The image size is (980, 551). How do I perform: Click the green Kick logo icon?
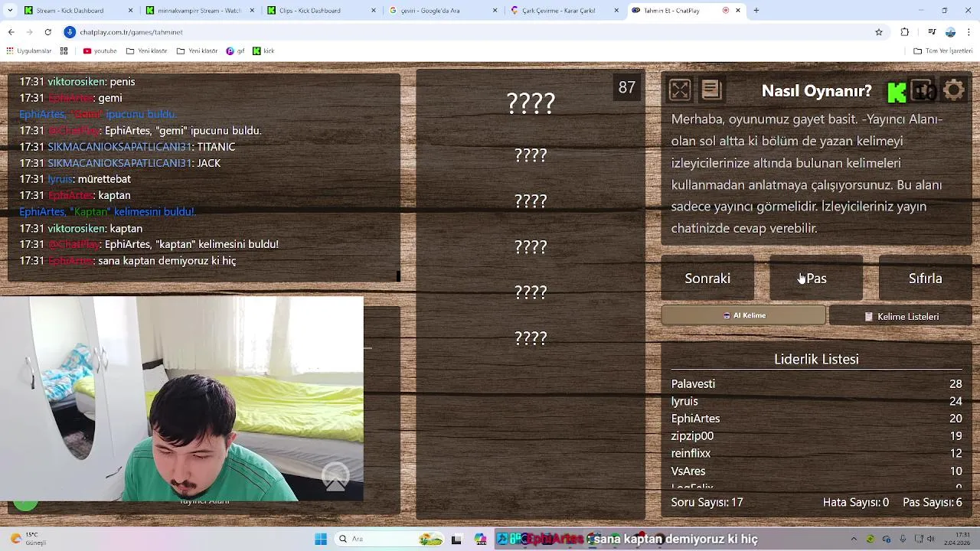[x=897, y=92]
